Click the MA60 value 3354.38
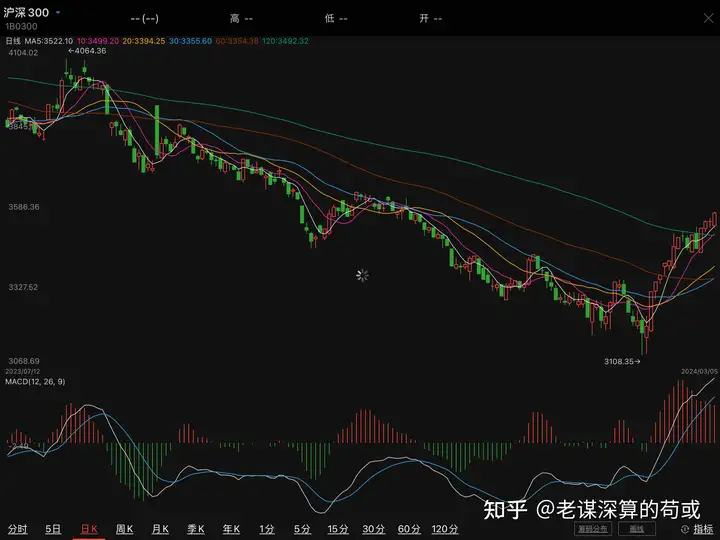The image size is (720, 540). (x=237, y=41)
